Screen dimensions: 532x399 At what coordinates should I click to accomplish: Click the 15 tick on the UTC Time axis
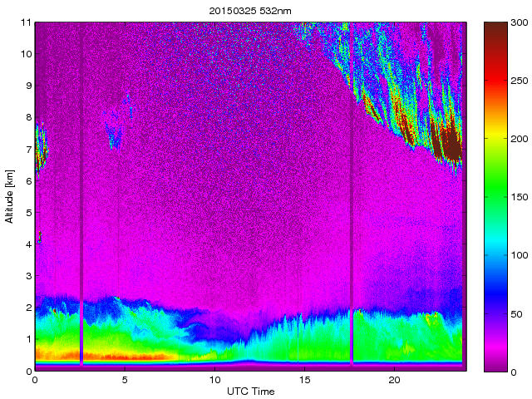pos(304,380)
